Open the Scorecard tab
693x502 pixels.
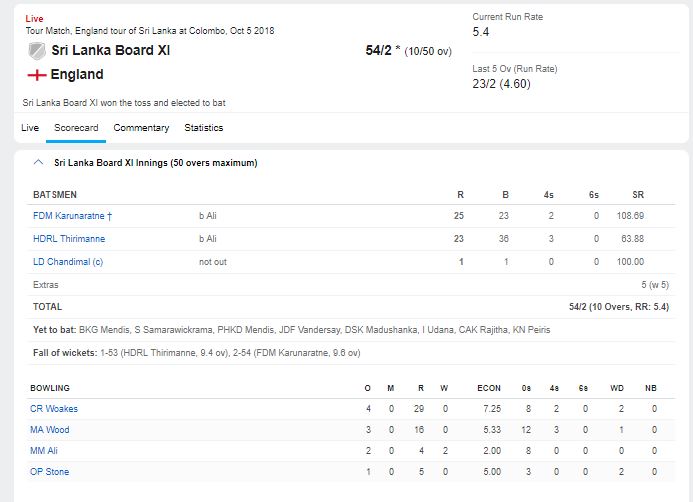76,128
